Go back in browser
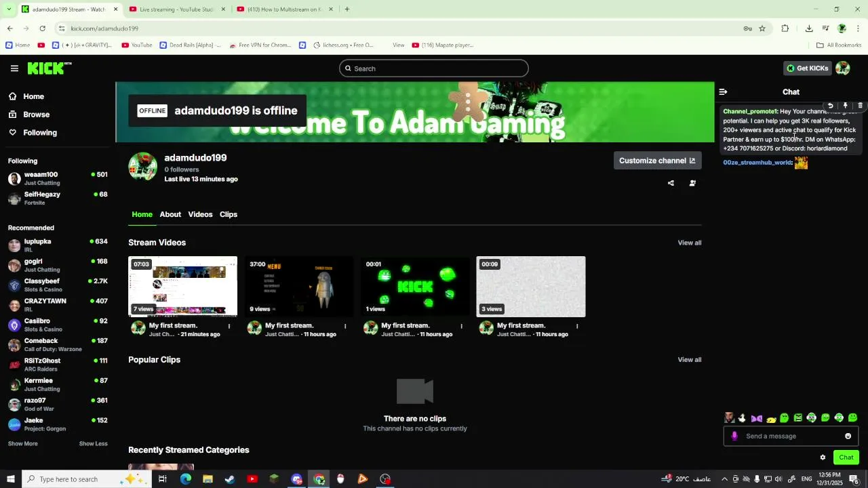This screenshot has width=868, height=488. [x=9, y=28]
